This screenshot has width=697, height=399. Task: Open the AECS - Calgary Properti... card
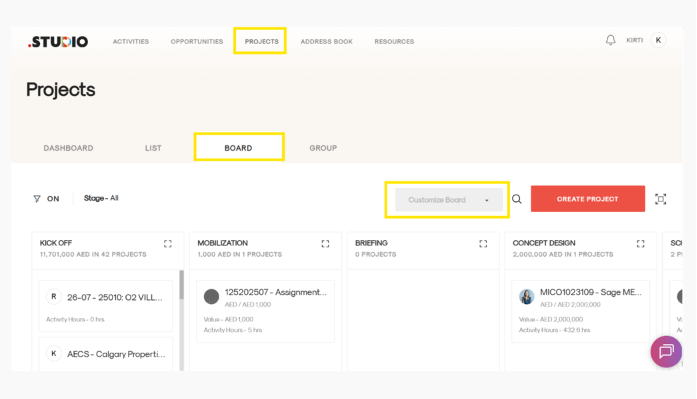[106, 354]
